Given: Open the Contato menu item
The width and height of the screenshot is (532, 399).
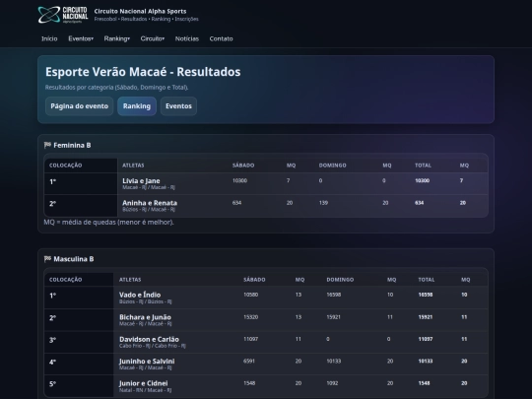Looking at the screenshot, I should tap(222, 38).
